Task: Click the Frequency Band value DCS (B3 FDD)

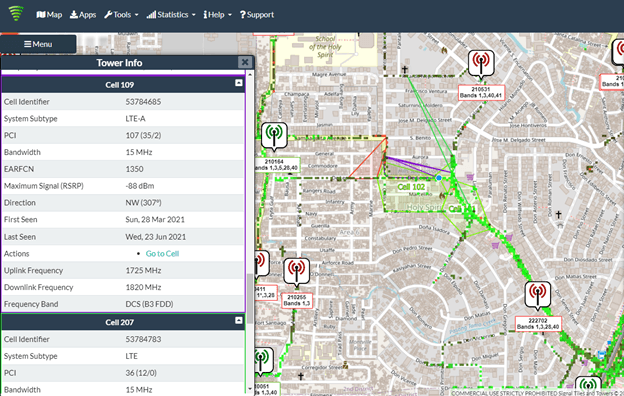Action: [x=149, y=304]
